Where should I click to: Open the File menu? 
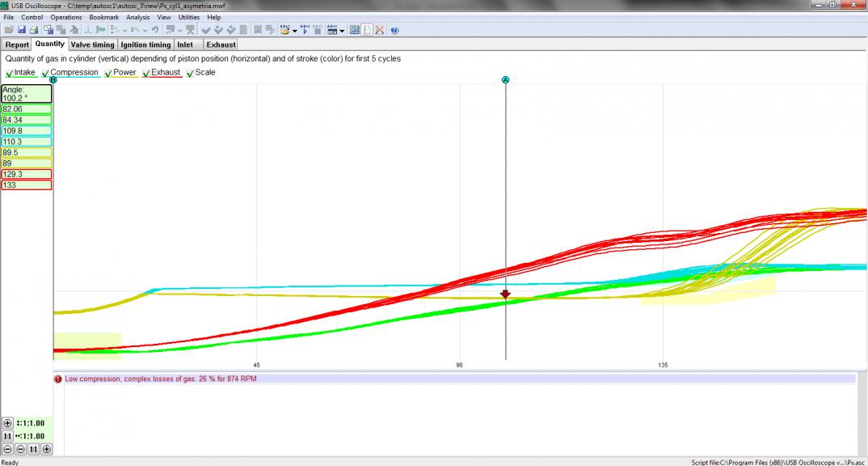[9, 17]
